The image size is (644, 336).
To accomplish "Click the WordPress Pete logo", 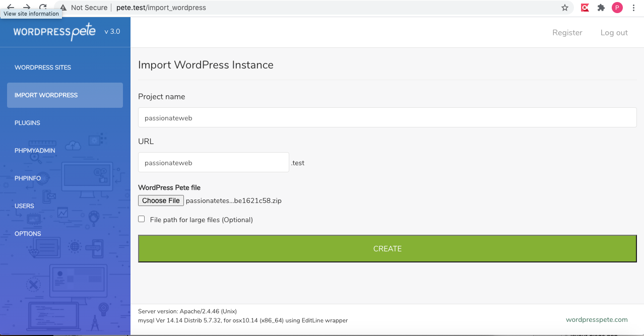I will point(54,32).
